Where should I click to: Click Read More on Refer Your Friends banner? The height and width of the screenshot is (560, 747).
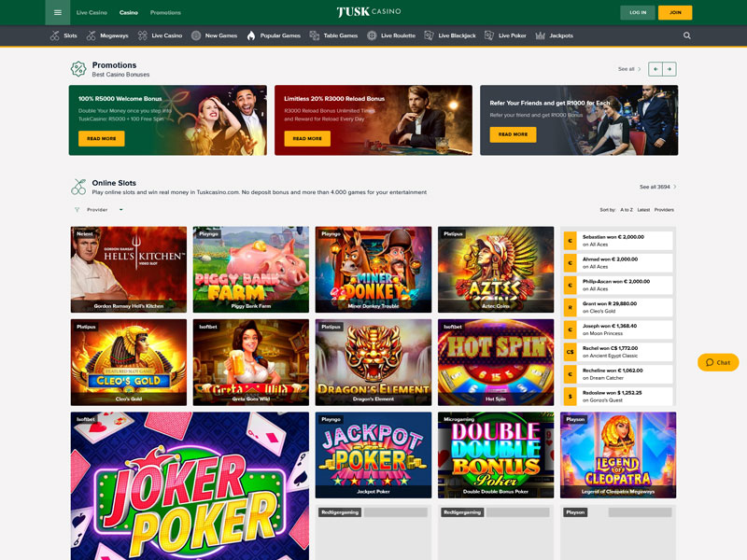pyautogui.click(x=513, y=134)
